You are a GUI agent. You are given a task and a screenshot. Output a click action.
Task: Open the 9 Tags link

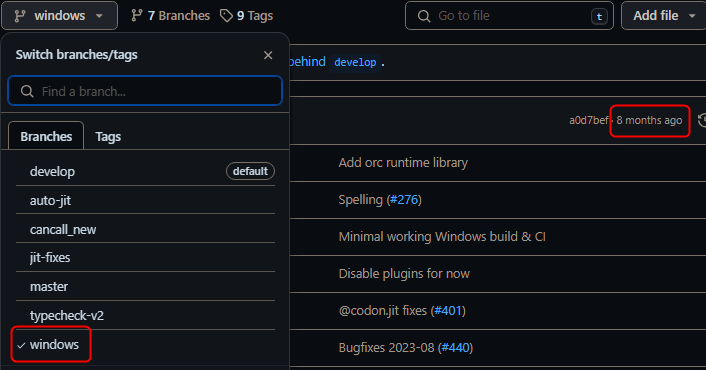pyautogui.click(x=246, y=16)
